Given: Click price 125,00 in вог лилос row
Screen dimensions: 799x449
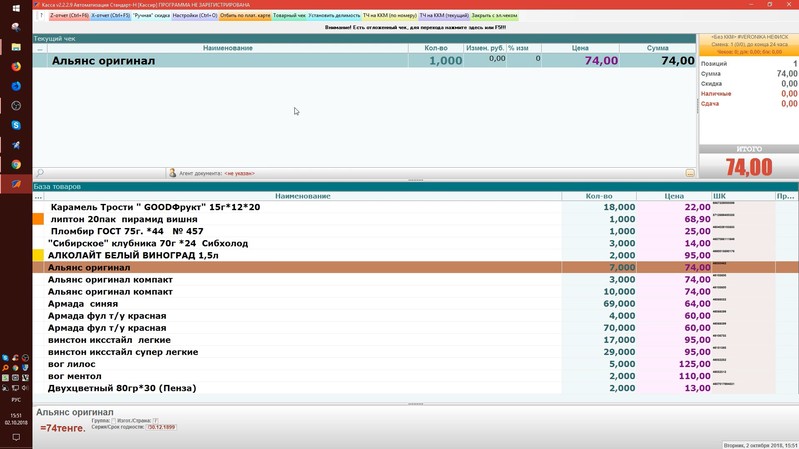Looking at the screenshot, I should click(695, 364).
